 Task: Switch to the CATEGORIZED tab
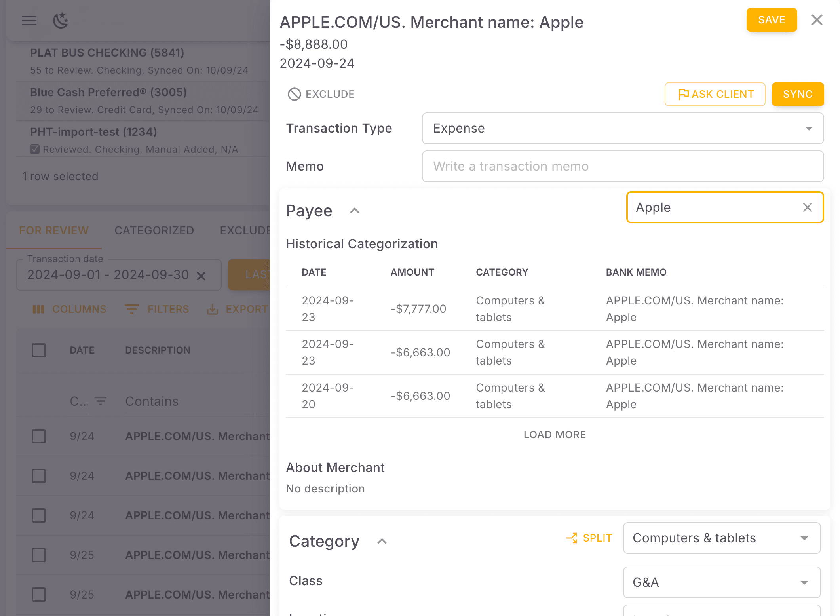[154, 230]
